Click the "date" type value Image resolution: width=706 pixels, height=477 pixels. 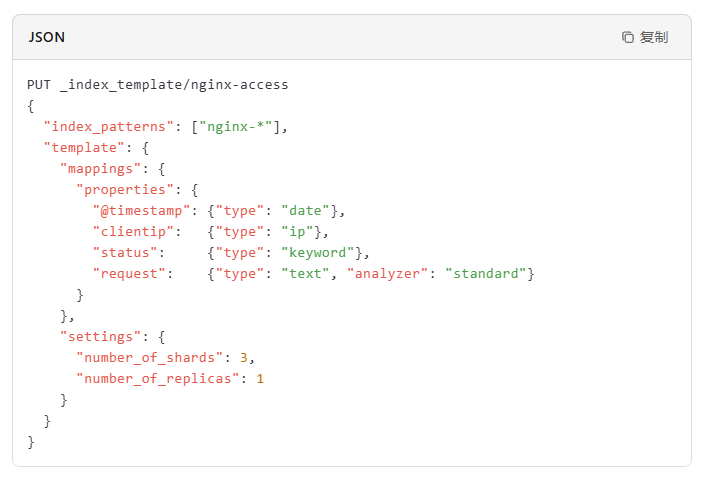tap(305, 211)
